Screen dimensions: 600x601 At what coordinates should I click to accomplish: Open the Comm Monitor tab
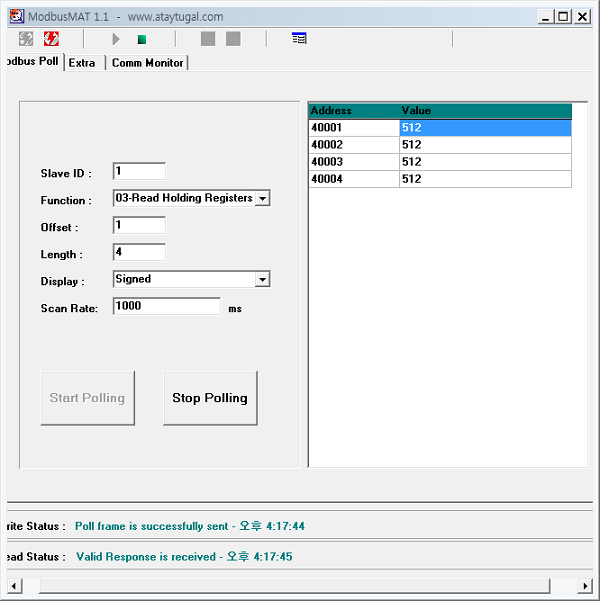(x=147, y=62)
